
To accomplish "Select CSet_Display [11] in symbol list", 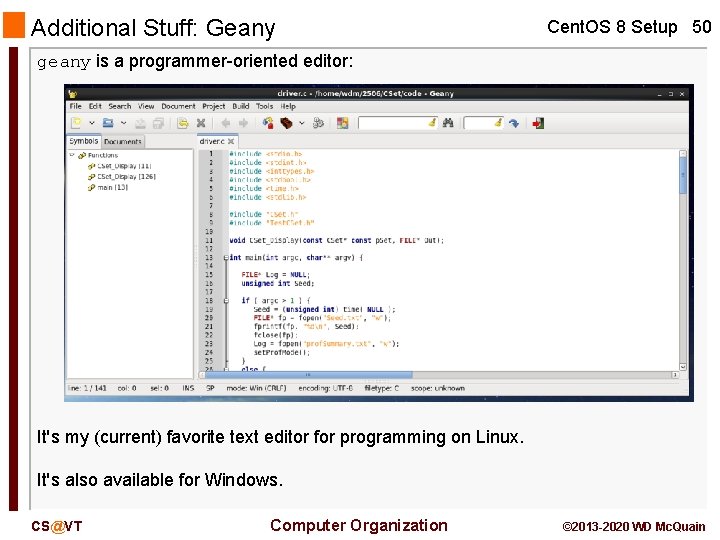I will (124, 166).
